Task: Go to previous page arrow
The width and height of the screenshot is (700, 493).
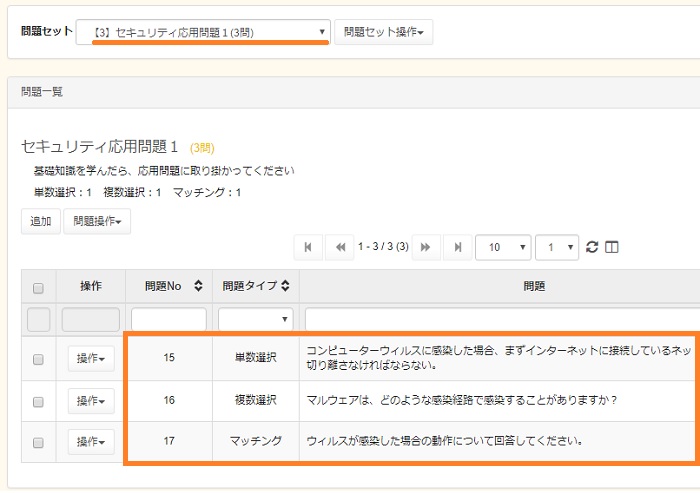Action: [x=341, y=247]
